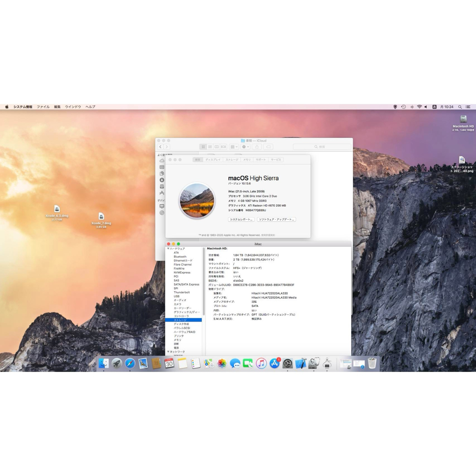Open Finder from the Dock
476x476 pixels.
(x=104, y=363)
